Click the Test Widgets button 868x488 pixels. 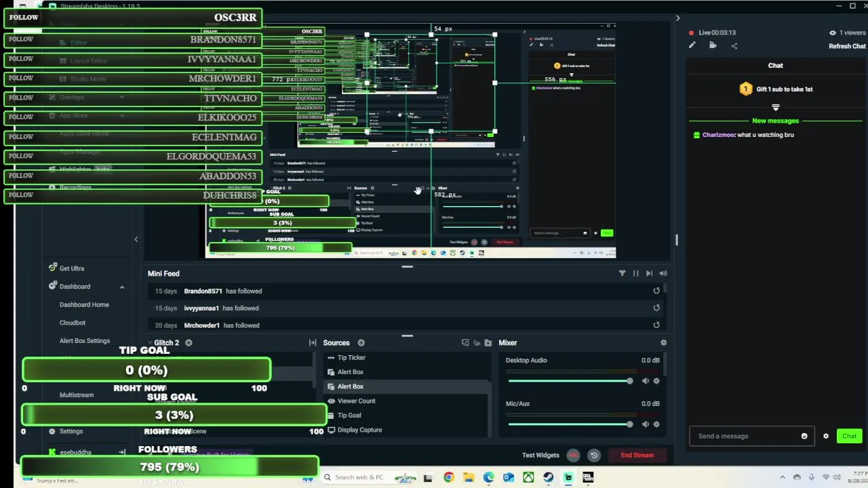[x=540, y=455]
